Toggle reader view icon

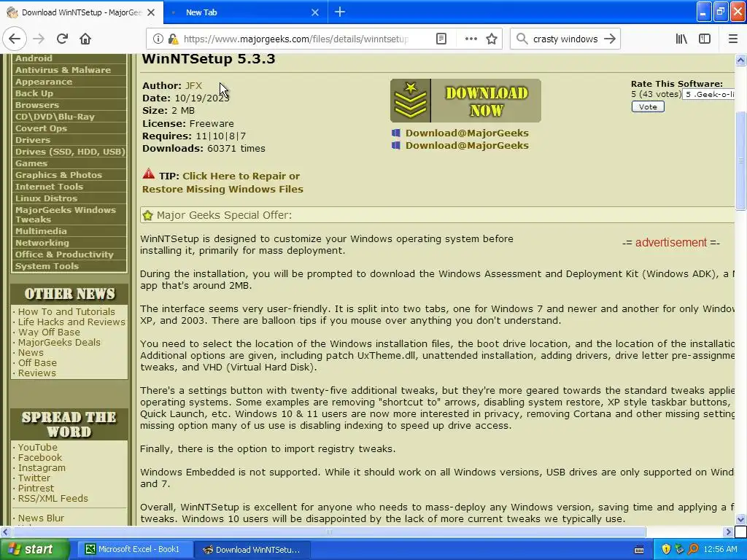[x=441, y=39]
